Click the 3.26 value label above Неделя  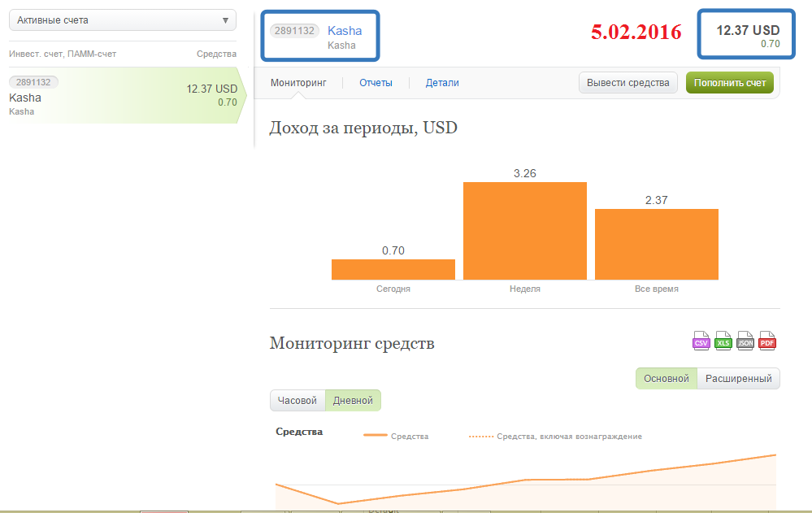point(524,174)
